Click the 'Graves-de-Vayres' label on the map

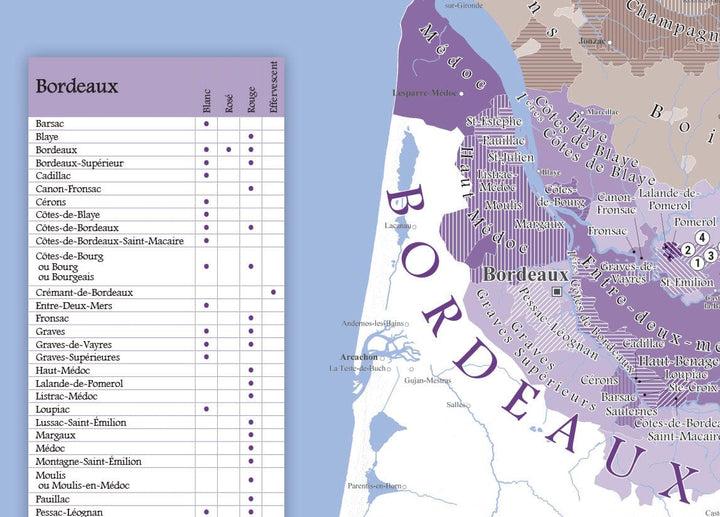tap(628, 272)
